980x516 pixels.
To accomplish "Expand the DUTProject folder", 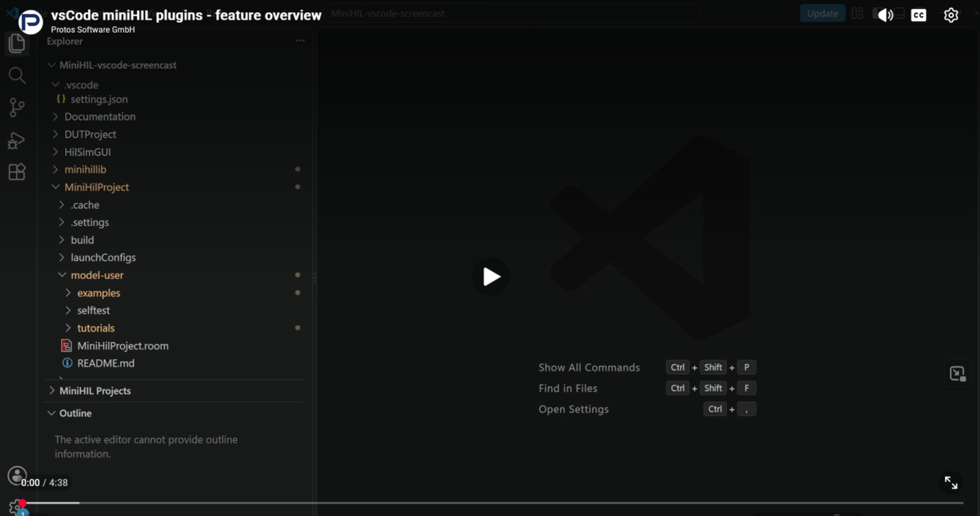I will coord(90,135).
